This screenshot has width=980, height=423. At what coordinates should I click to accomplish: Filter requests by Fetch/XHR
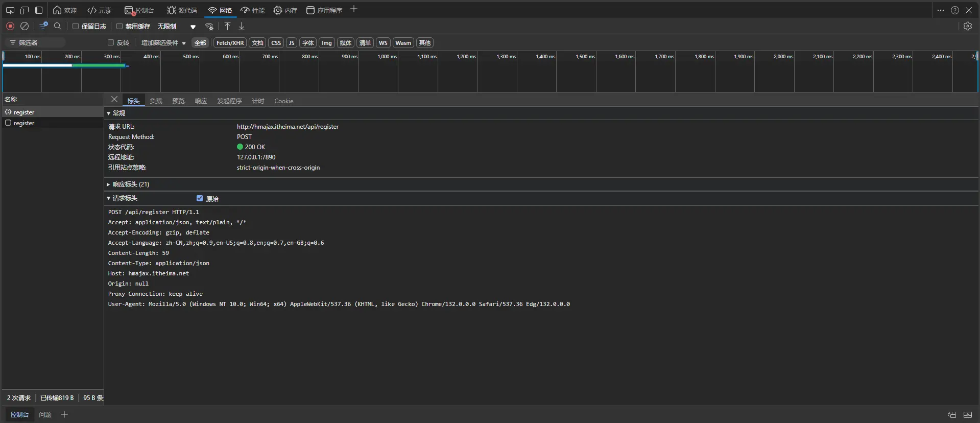(x=230, y=43)
